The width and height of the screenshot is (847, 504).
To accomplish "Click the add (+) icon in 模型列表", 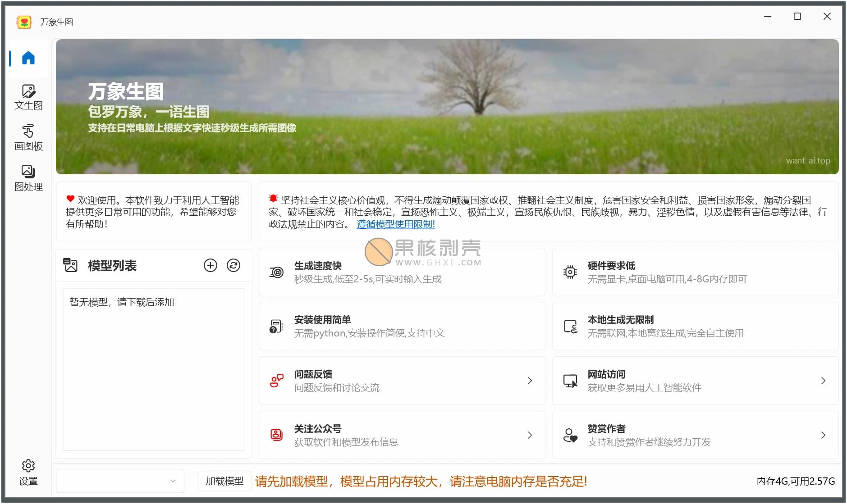I will coord(210,265).
